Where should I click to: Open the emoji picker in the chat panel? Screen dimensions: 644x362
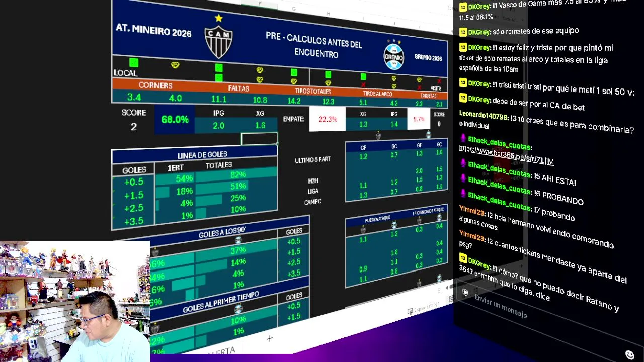point(629,354)
